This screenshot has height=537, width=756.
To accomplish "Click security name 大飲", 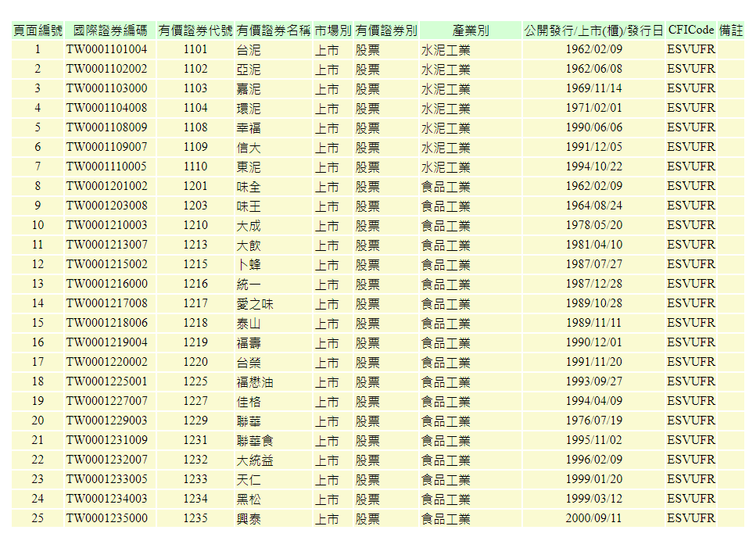I will click(249, 245).
